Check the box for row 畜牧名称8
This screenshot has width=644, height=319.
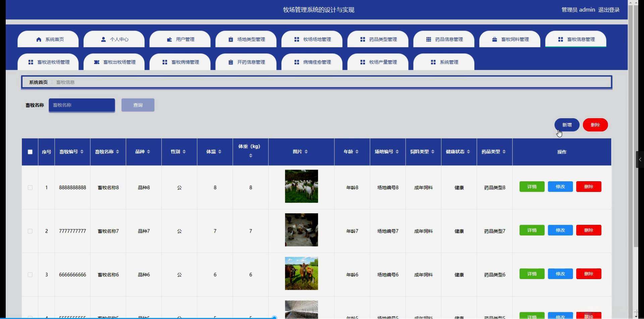click(x=30, y=188)
